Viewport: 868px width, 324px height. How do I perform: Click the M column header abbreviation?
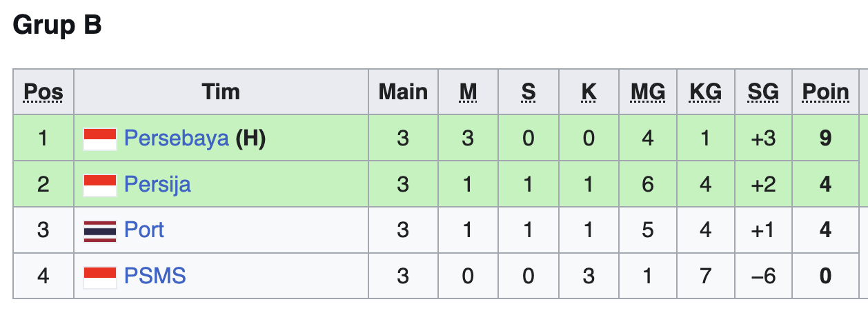click(x=468, y=92)
